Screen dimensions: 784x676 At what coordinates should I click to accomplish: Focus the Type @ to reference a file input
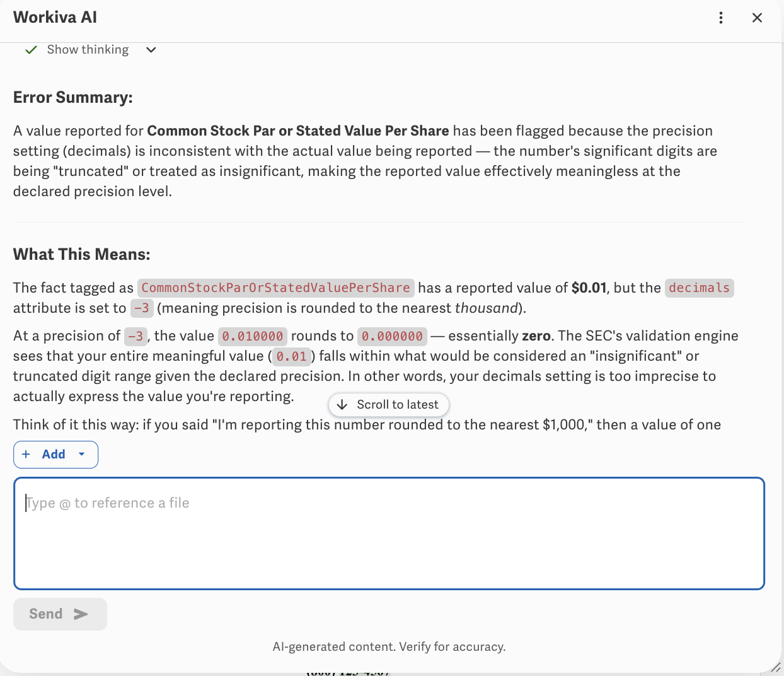(389, 533)
